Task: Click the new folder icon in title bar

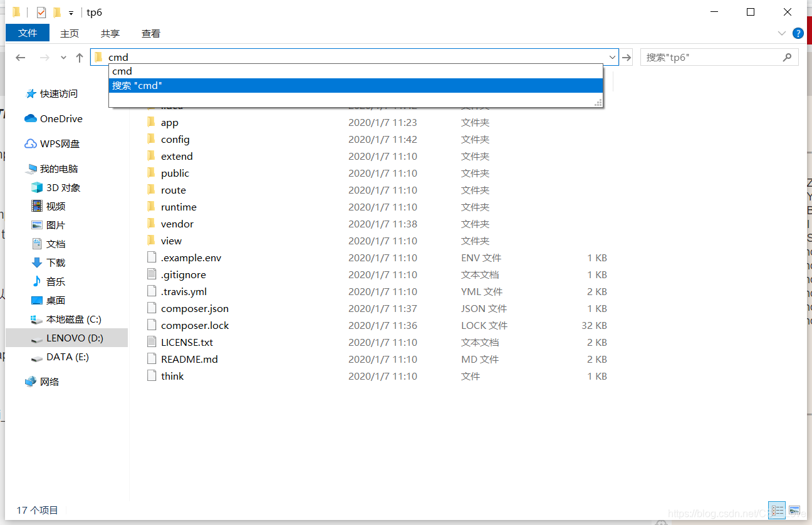Action: (57, 12)
